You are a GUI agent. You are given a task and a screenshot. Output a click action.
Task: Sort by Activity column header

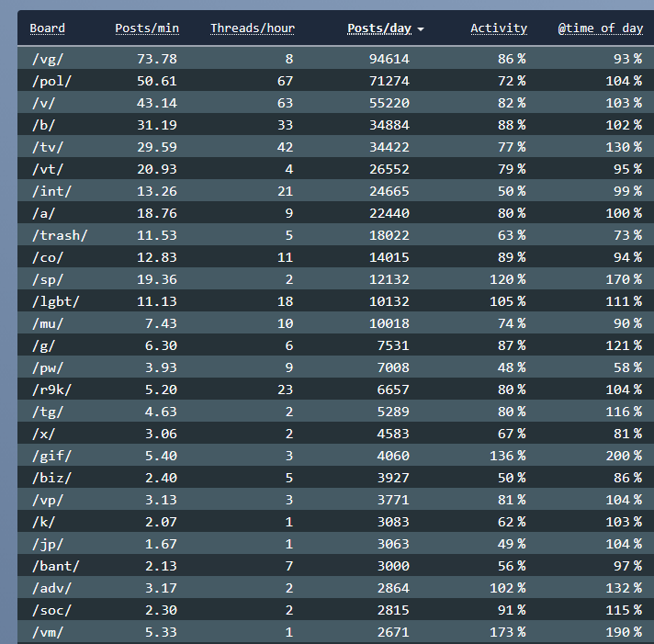pos(499,28)
